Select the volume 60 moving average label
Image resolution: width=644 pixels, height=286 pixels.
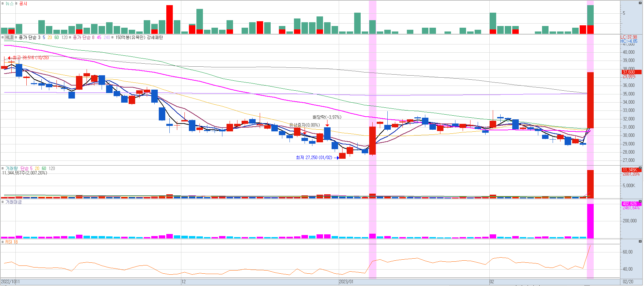click(44, 168)
